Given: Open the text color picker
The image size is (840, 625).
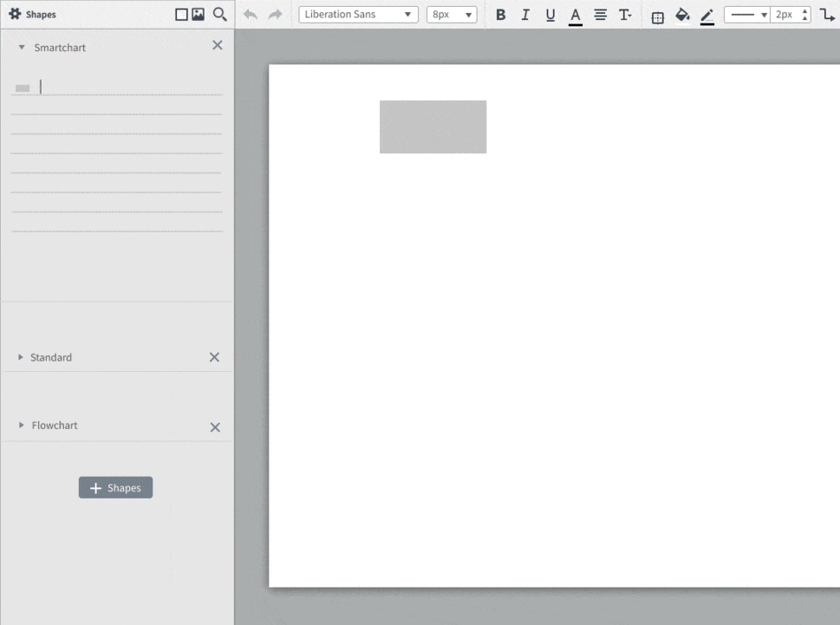Looking at the screenshot, I should (x=576, y=16).
